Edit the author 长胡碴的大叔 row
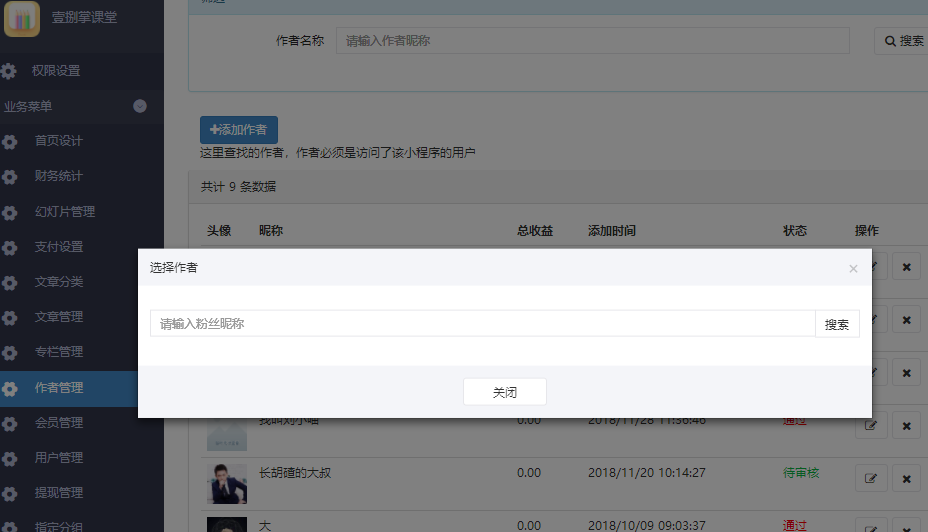The height and width of the screenshot is (532, 928). [x=871, y=478]
